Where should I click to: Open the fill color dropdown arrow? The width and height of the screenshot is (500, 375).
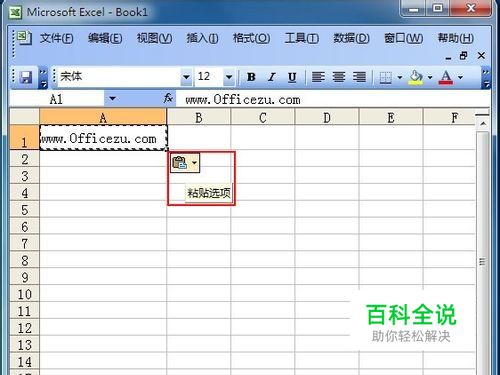coord(430,78)
